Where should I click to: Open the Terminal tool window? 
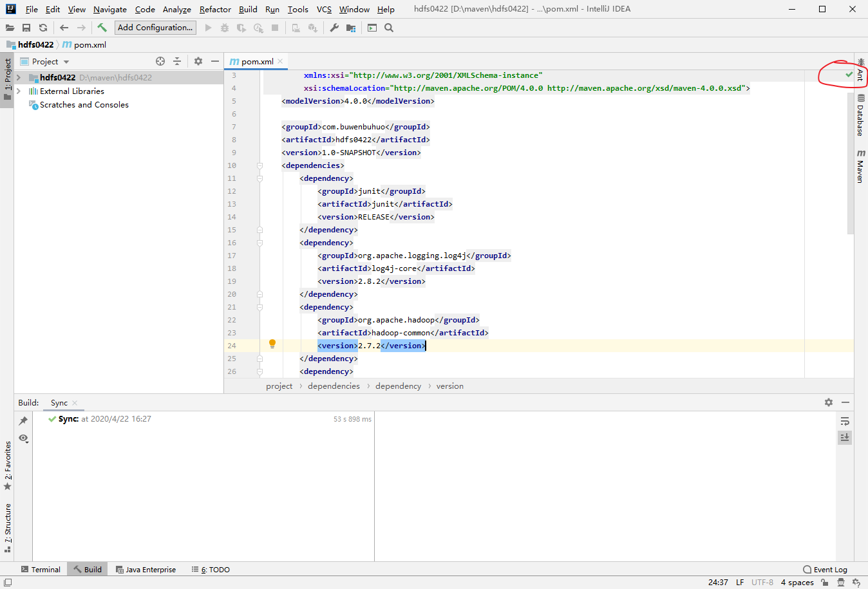(x=41, y=570)
